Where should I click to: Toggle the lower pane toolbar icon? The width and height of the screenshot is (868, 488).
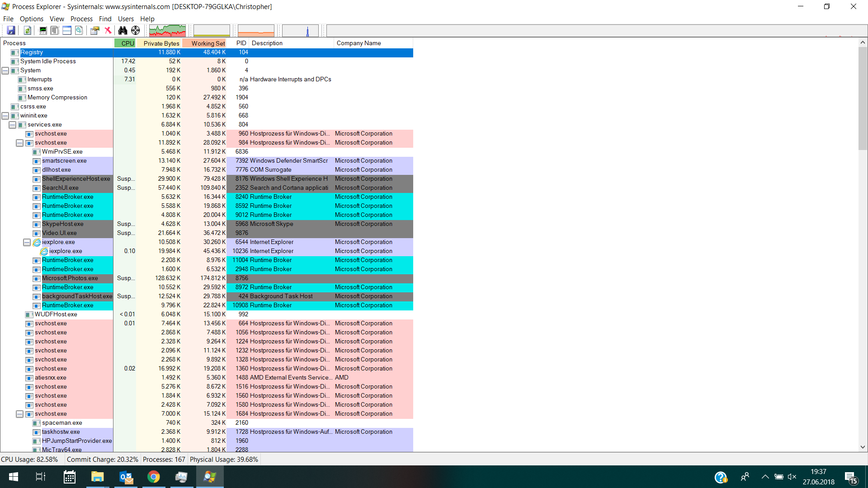coord(67,30)
